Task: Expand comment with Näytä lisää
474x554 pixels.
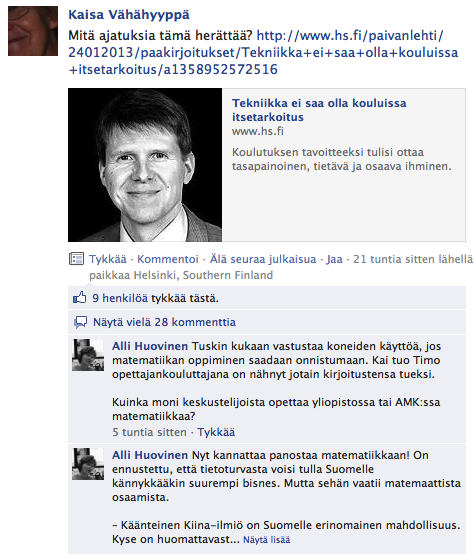Action: (x=267, y=540)
